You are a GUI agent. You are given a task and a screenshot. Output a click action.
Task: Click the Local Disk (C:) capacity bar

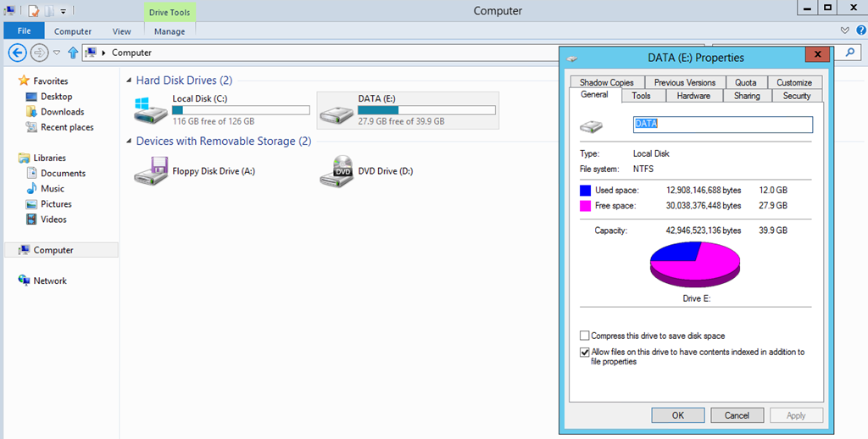point(241,110)
